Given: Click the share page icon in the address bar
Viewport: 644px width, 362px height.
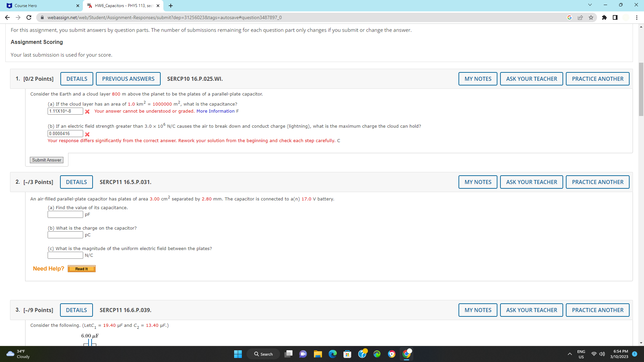Looking at the screenshot, I should tap(580, 17).
